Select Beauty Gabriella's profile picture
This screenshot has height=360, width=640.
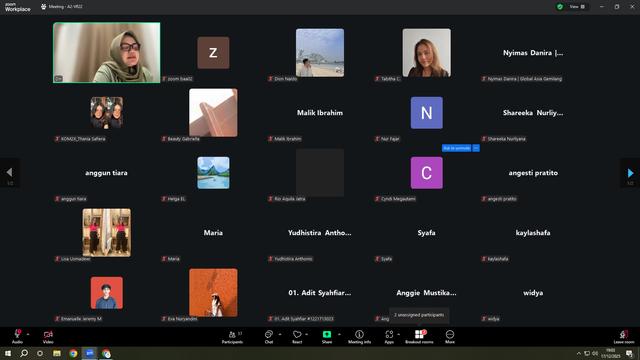pos(213,113)
